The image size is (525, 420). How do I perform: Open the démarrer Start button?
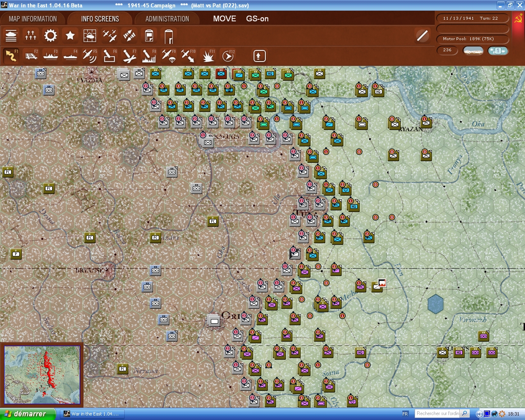tap(27, 414)
